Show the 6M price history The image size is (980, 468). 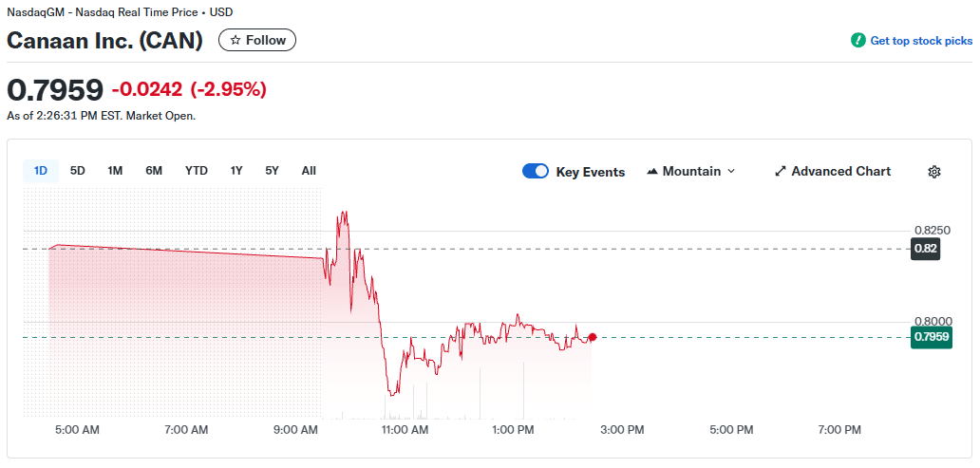(x=154, y=171)
